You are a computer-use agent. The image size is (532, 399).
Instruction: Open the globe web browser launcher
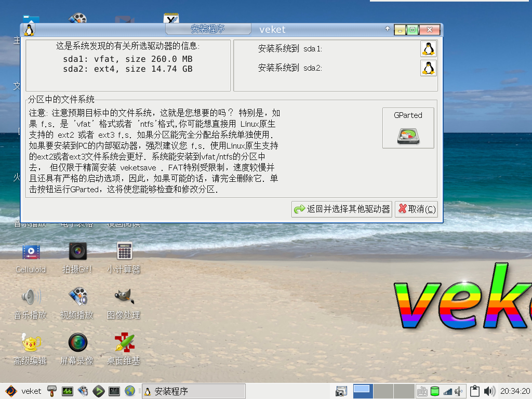pyautogui.click(x=129, y=391)
